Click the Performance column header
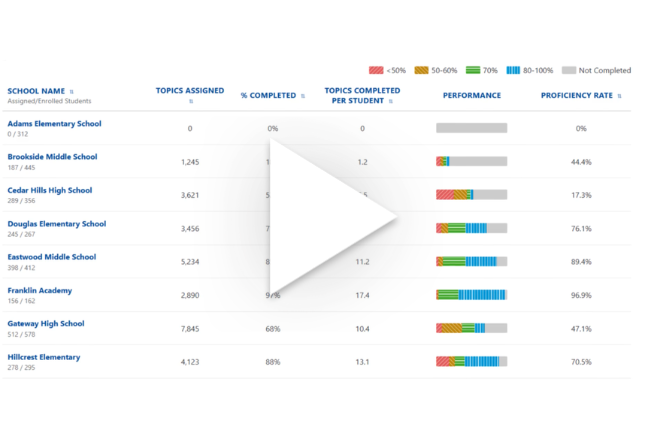Screen dimensions: 648x432 [x=471, y=96]
